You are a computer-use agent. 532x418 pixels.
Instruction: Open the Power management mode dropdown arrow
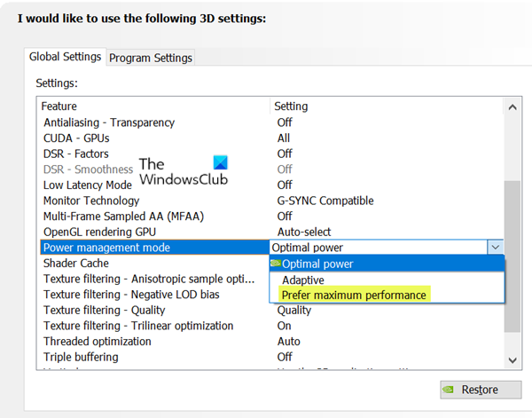click(x=496, y=248)
